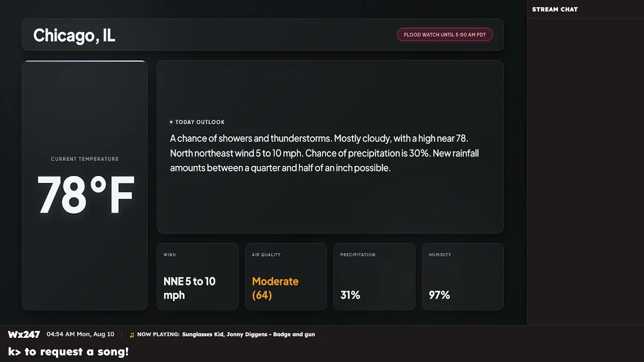Click the forecast description text
This screenshot has width=644, height=362.
[x=325, y=153]
